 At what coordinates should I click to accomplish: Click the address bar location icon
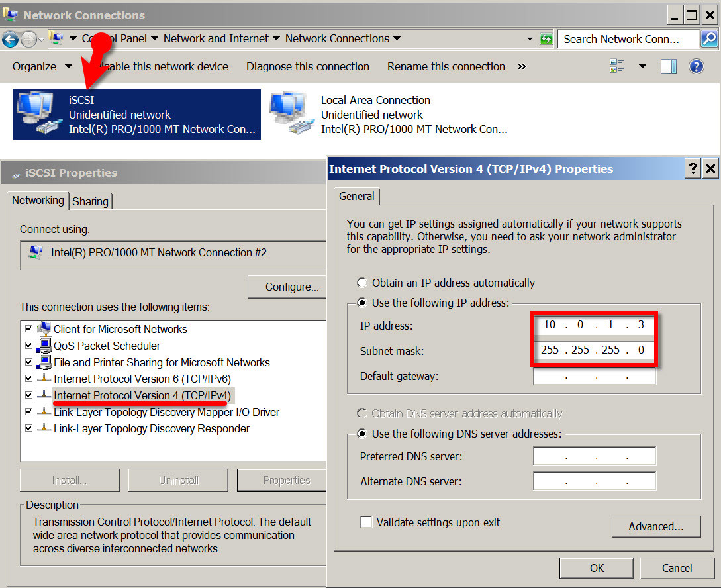tap(56, 38)
